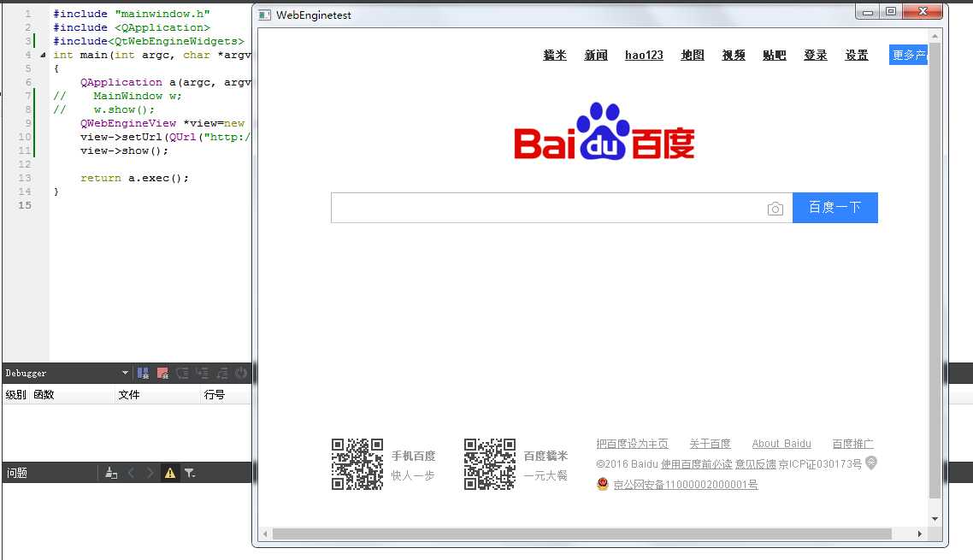973x560 pixels.
Task: Click the 意见反馈 feedback link
Action: [755, 464]
